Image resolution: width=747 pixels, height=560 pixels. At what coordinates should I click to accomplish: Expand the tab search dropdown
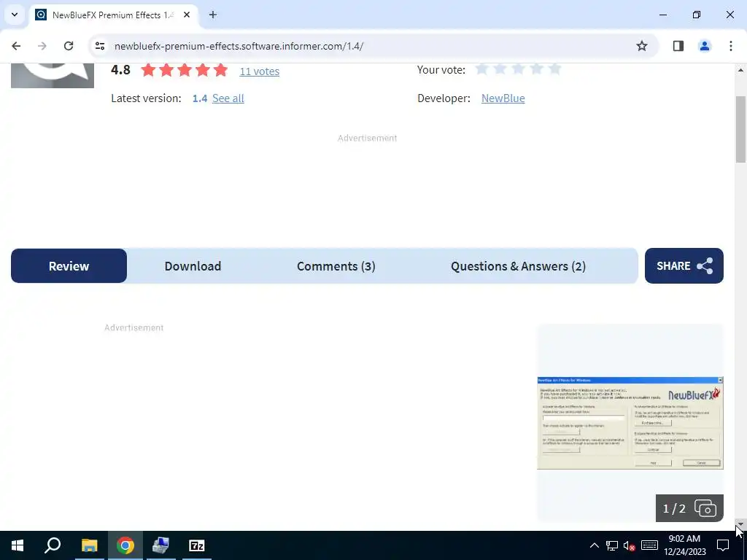(15, 15)
